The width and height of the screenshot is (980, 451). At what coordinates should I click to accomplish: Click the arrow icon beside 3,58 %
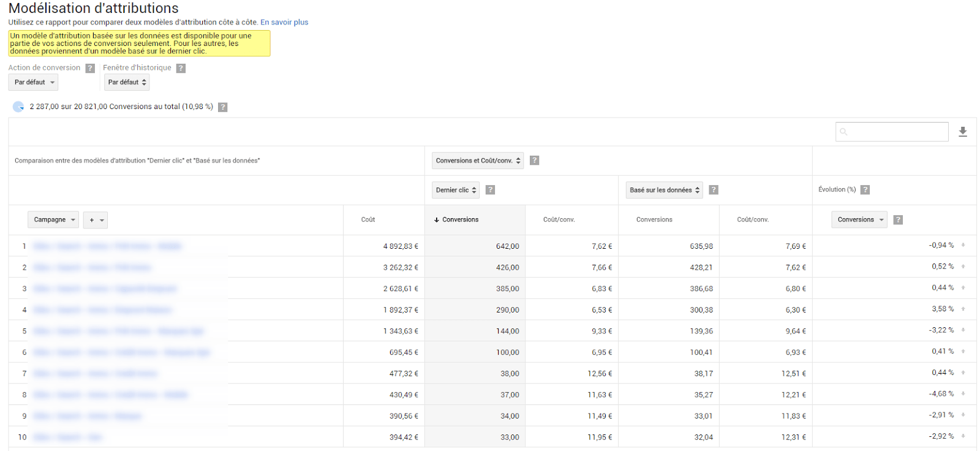(963, 309)
